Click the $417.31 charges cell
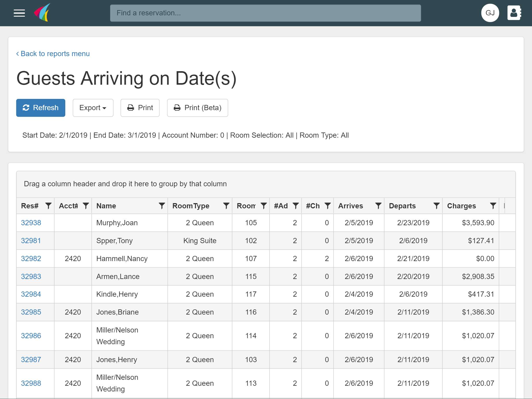Image resolution: width=532 pixels, height=399 pixels. (x=470, y=294)
